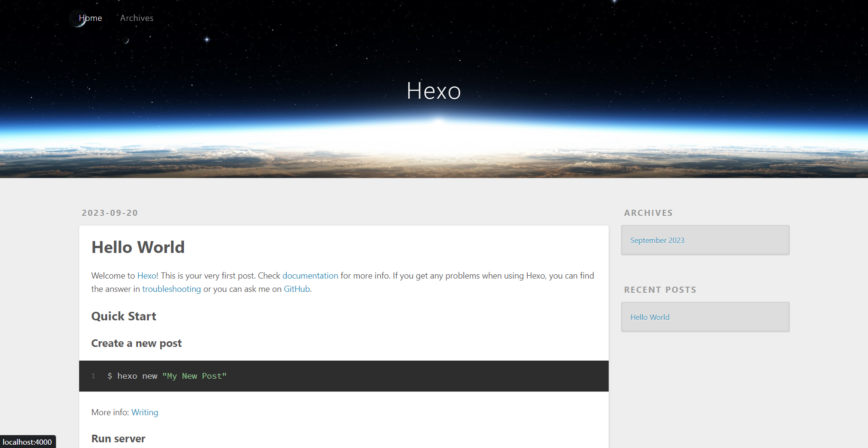Screen dimensions: 868x448
Task: Click the ARCHIVES sidebar heading
Action: click(x=649, y=213)
